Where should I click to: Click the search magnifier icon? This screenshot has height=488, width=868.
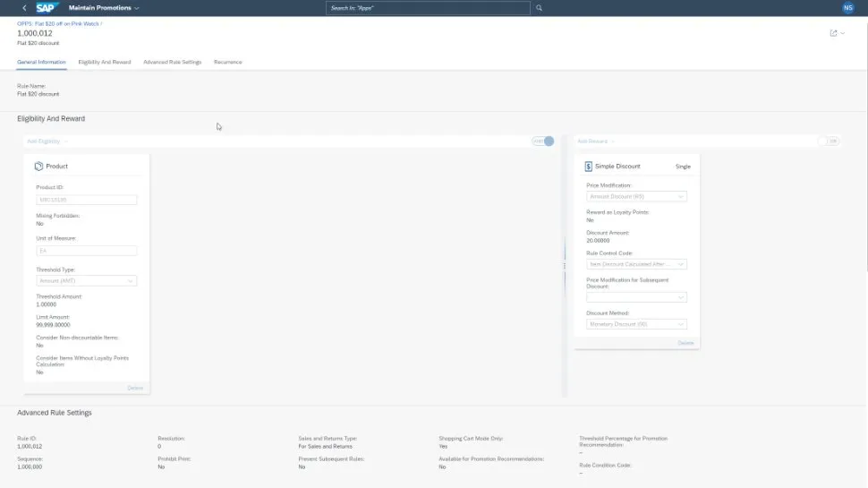[x=539, y=8]
